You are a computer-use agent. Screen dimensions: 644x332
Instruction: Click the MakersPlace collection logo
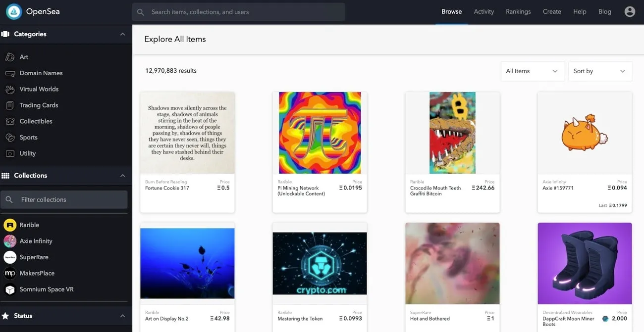point(10,273)
